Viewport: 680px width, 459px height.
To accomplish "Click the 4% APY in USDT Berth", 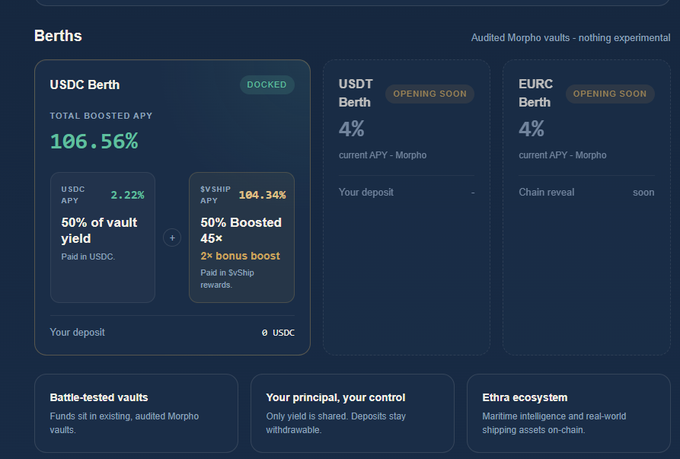I will (352, 129).
